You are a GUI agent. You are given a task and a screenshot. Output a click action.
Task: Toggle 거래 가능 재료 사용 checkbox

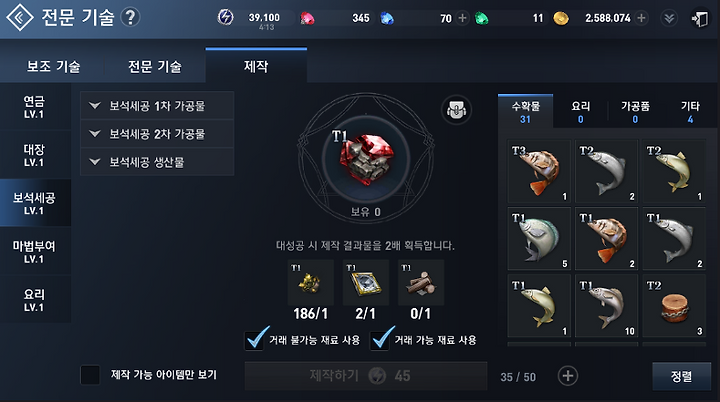(381, 340)
